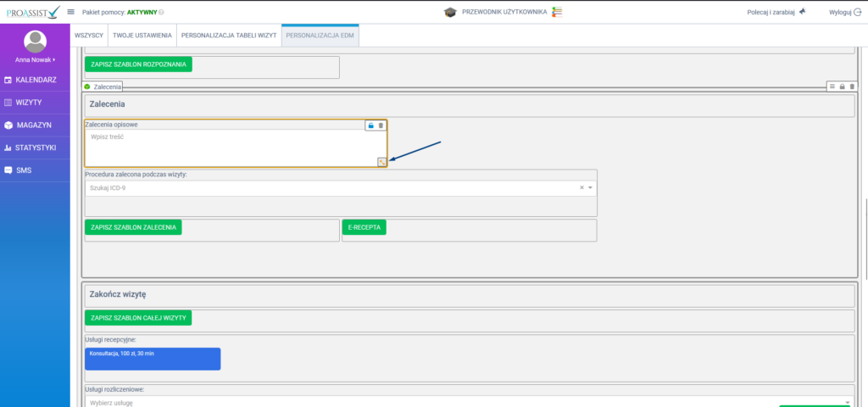Click the E-Recepta button
Screen dimensions: 868x407
364,227
